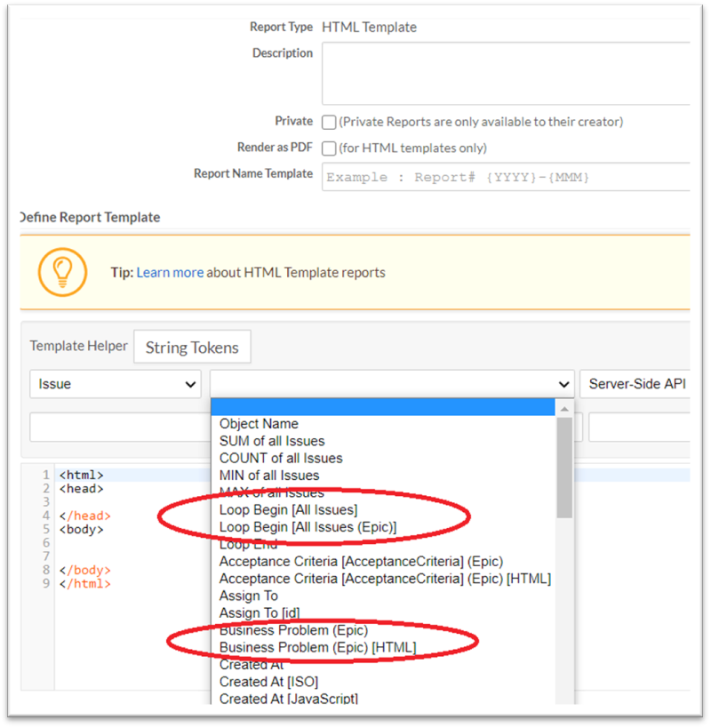Choose the Object Name option
The image size is (711, 728).
tap(259, 424)
